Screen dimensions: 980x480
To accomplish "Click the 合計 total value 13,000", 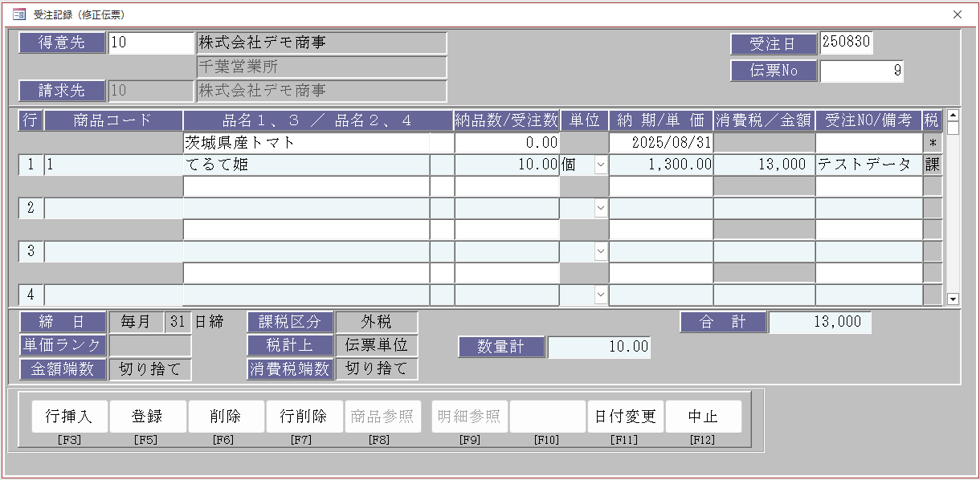I will pos(819,322).
